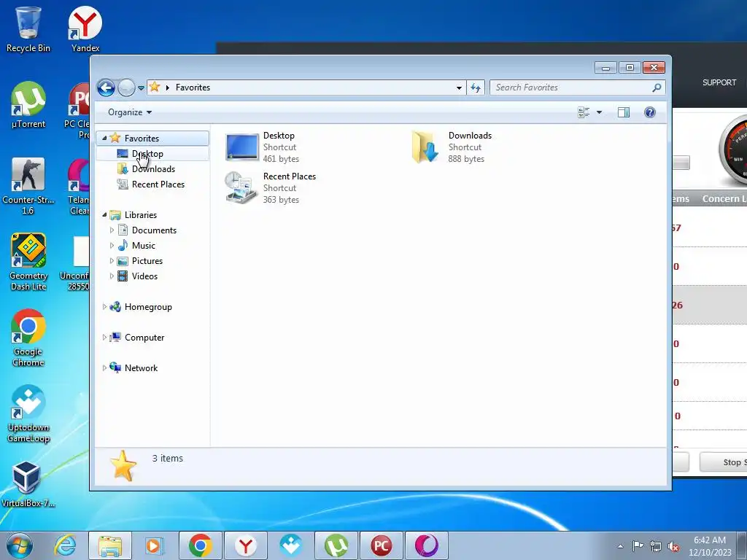Open the view options dropdown arrow

(600, 112)
